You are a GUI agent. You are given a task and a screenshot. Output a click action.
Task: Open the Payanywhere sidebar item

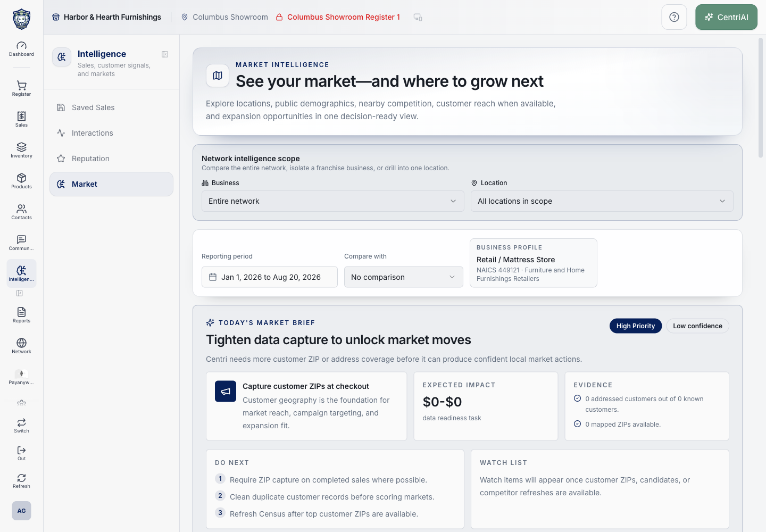point(21,377)
